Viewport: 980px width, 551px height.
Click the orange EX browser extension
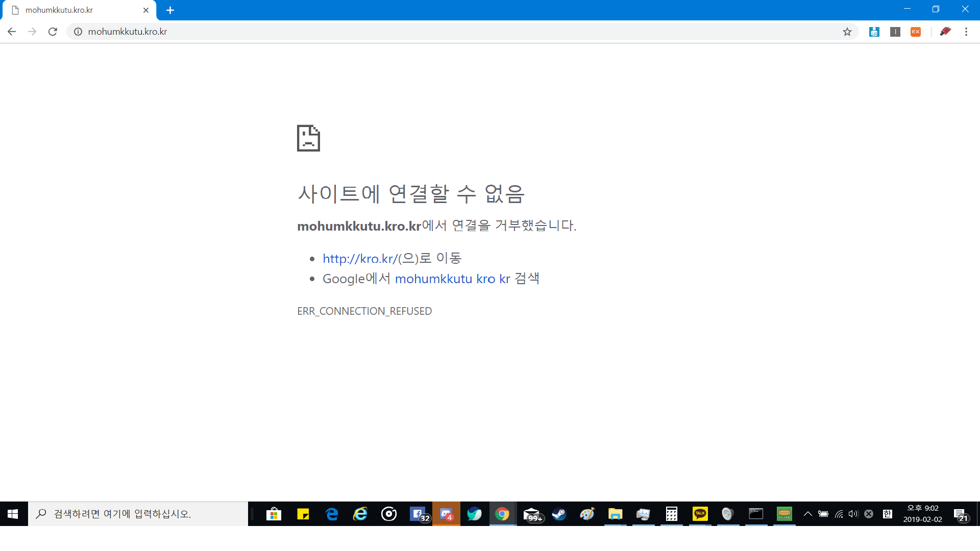[x=916, y=32]
